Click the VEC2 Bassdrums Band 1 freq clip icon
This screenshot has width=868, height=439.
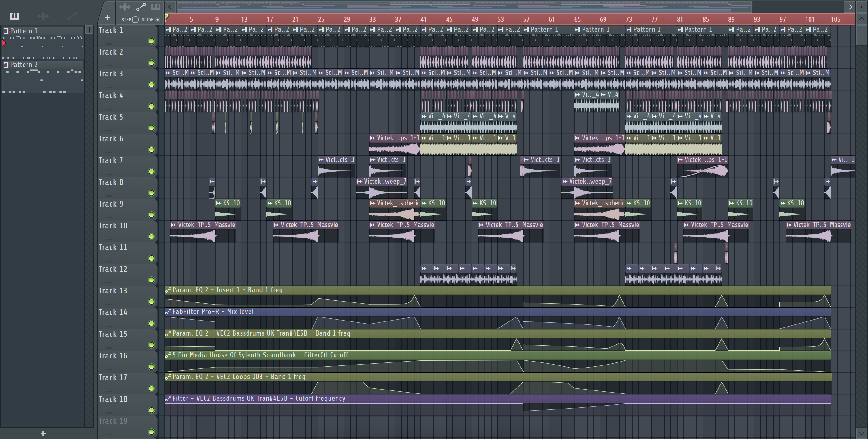point(168,333)
